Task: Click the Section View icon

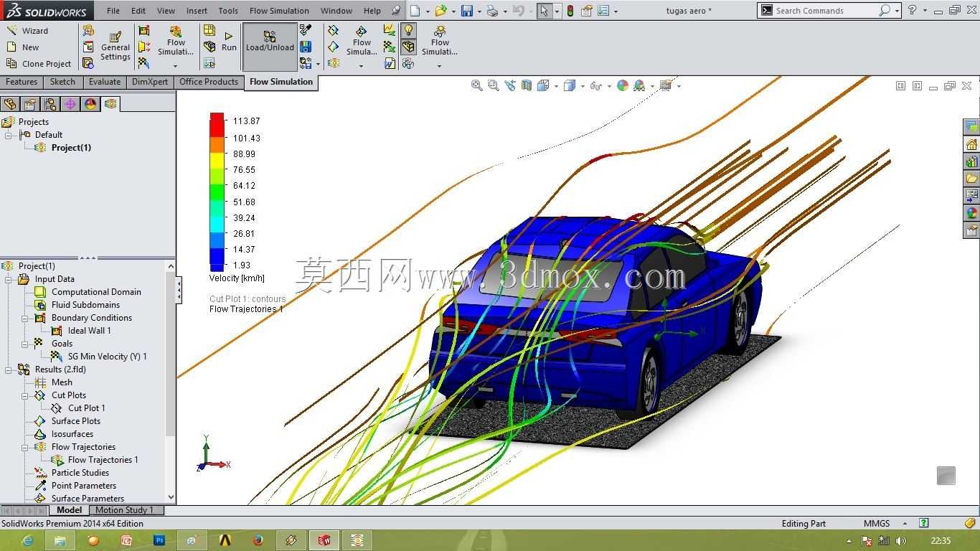Action: (527, 85)
